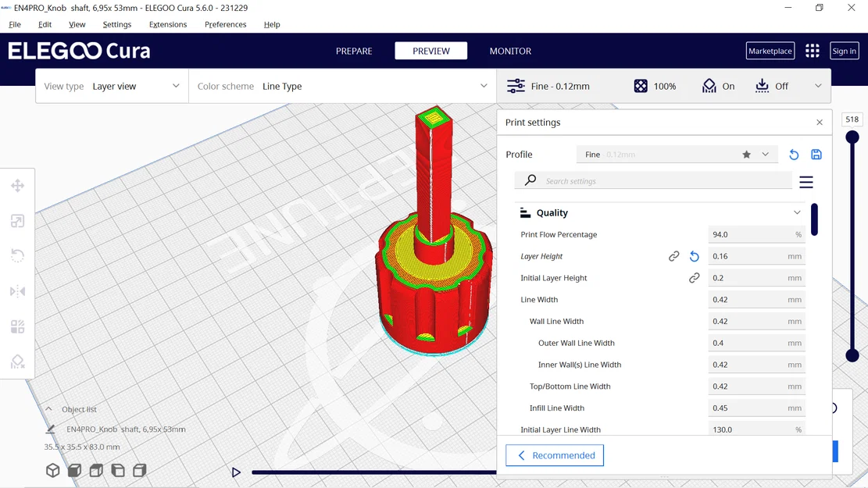The height and width of the screenshot is (488, 868).
Task: Open the Preferences menu
Action: coord(225,24)
